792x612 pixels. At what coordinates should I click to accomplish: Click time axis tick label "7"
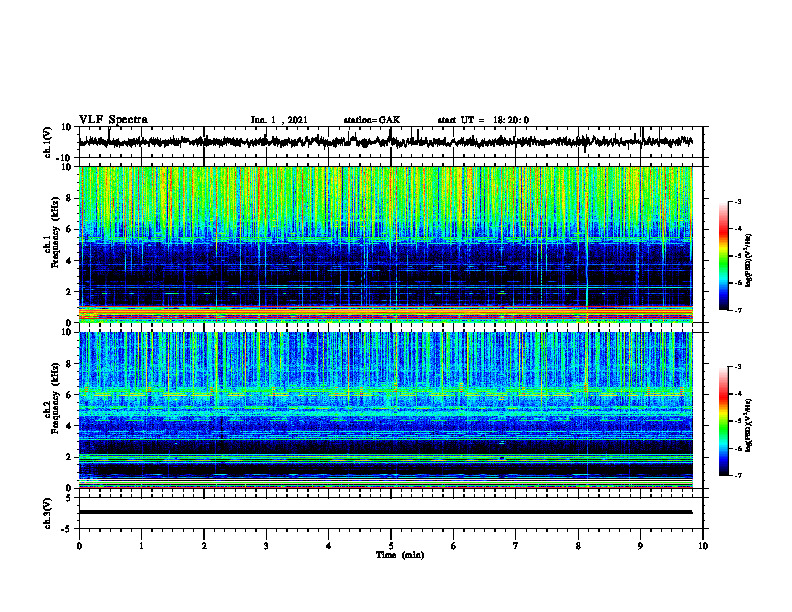[516, 546]
